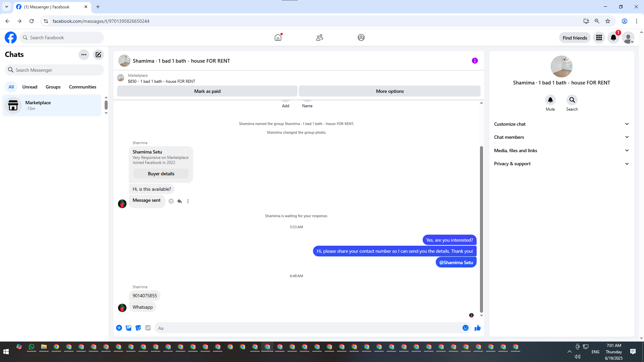Focus the Search Messenger field
The width and height of the screenshot is (644, 362).
[x=54, y=70]
